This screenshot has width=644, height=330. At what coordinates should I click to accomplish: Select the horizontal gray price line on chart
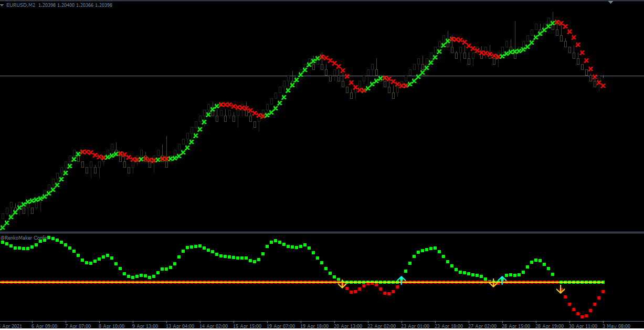[157, 76]
